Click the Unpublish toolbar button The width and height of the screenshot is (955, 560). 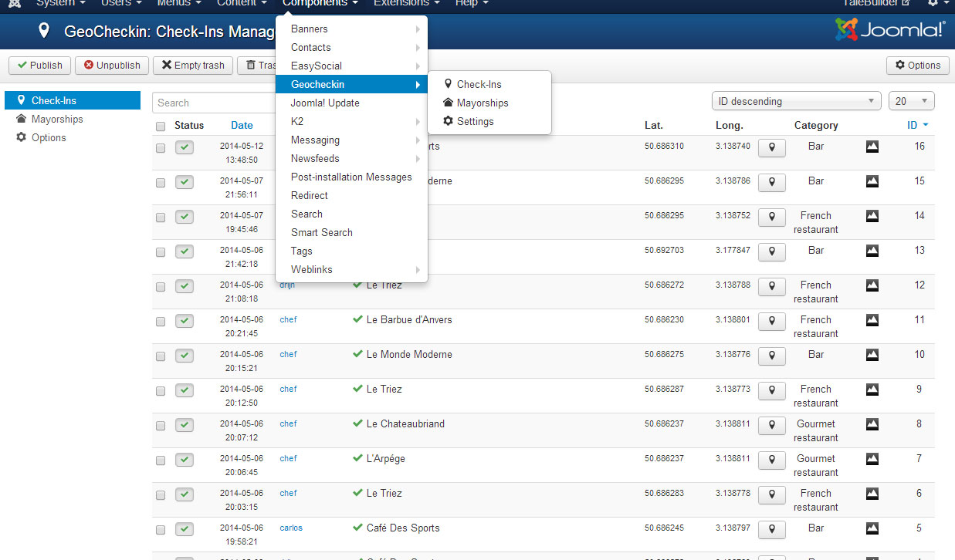[x=112, y=66]
